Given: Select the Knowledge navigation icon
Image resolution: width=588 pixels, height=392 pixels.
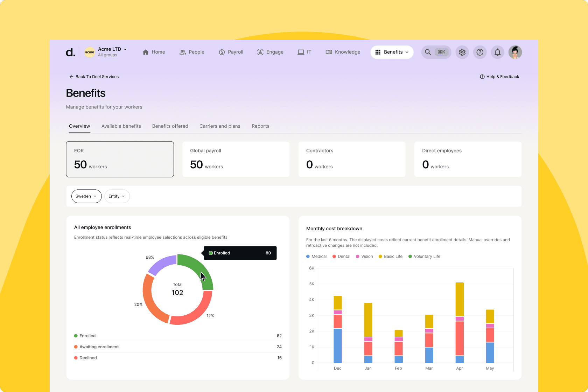Looking at the screenshot, I should click(x=329, y=52).
